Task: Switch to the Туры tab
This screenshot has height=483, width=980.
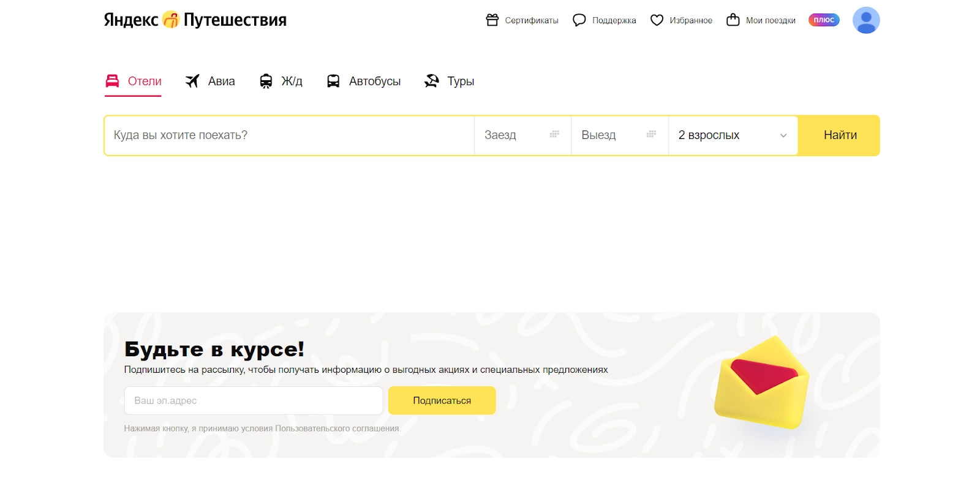Action: tap(449, 81)
